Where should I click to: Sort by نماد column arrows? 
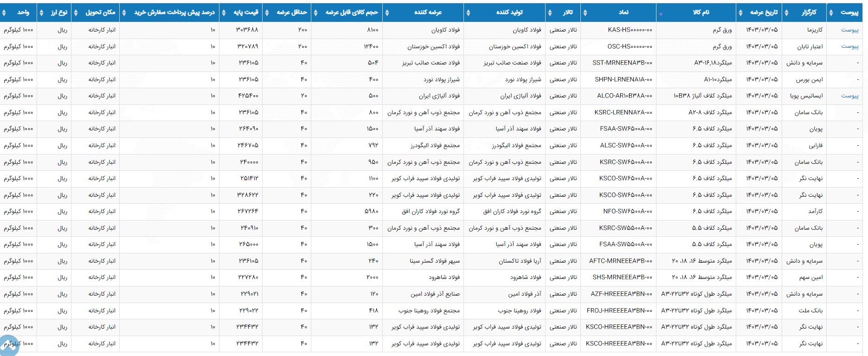click(x=585, y=13)
